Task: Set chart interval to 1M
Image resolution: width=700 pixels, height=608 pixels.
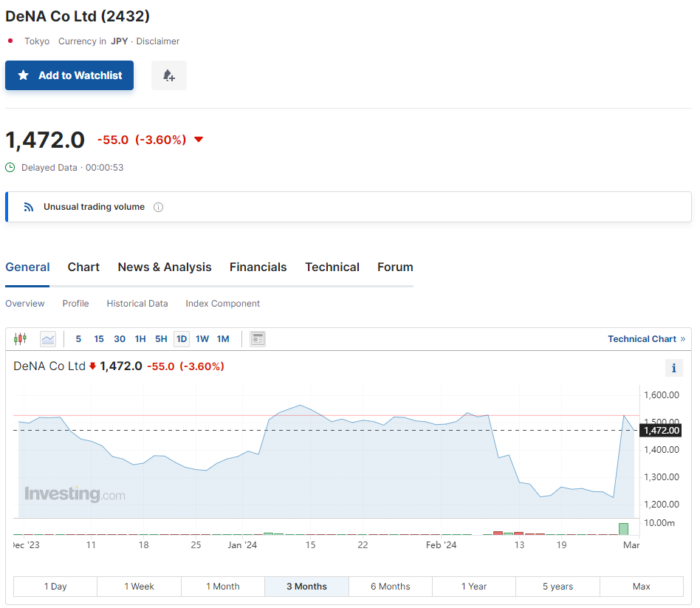Action: [223, 338]
